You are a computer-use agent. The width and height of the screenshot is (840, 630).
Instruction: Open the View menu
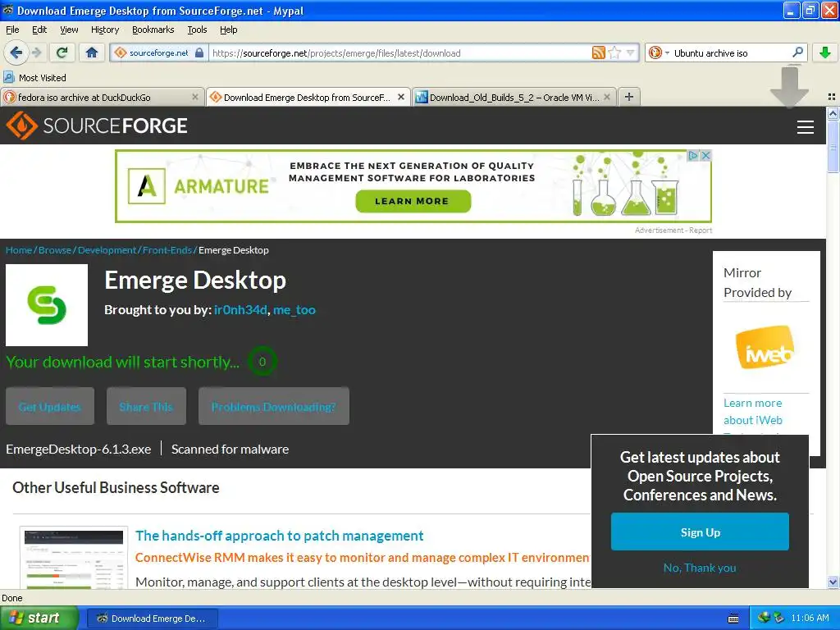click(x=69, y=30)
